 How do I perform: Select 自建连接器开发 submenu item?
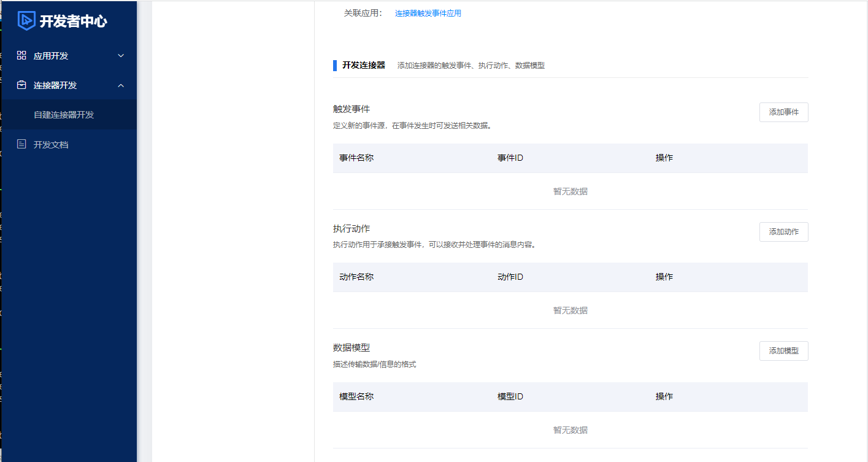tap(69, 115)
